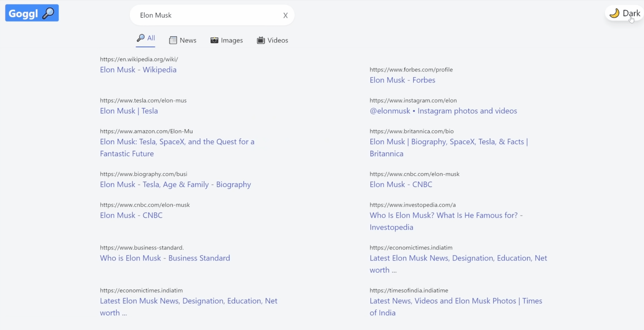Open right-column Latest Elon Musk News link
The image size is (644, 330).
point(458,264)
